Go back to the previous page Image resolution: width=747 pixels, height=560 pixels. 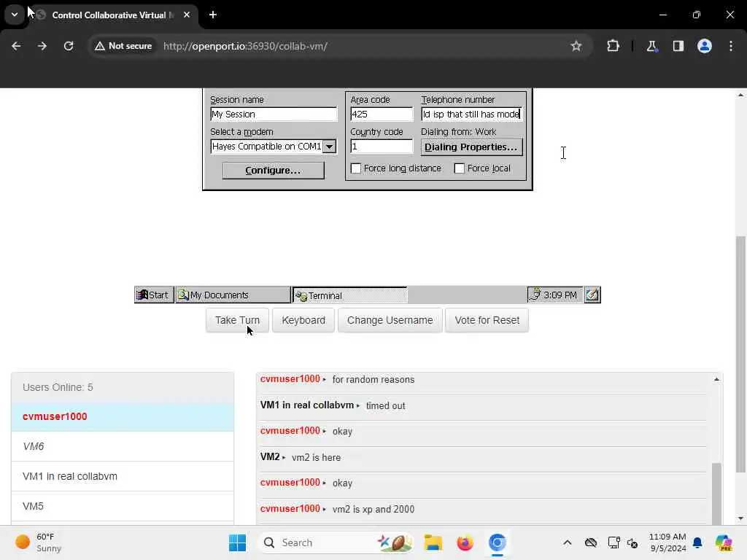(16, 46)
